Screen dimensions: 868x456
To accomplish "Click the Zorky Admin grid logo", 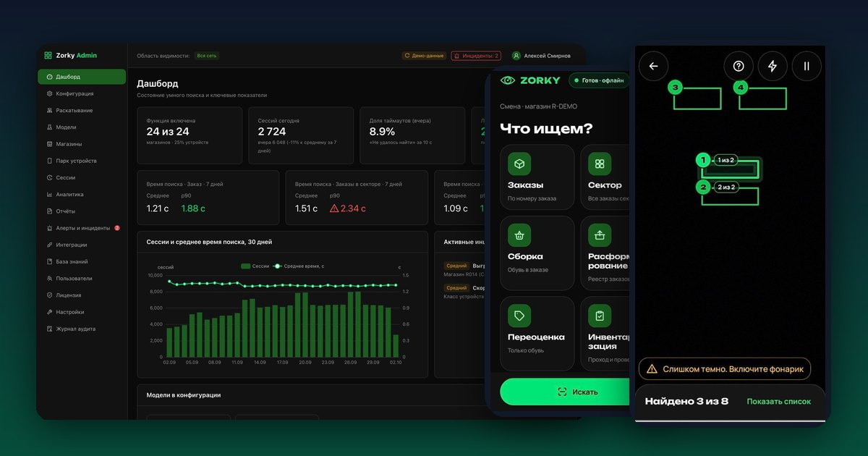I will click(48, 55).
